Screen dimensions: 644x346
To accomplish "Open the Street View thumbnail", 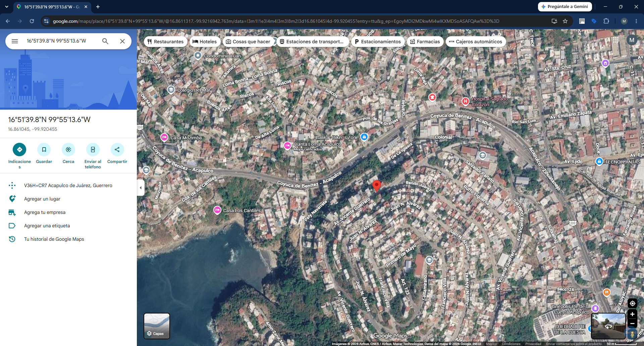I will tap(608, 326).
